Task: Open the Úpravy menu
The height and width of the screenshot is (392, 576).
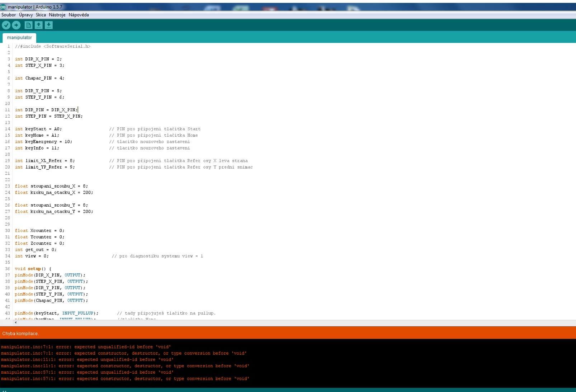Action: pyautogui.click(x=26, y=15)
